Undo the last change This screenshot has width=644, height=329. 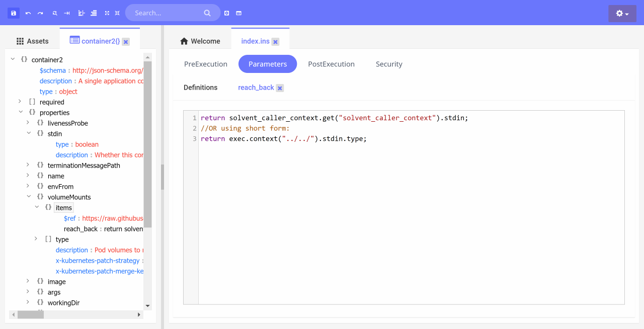(x=28, y=13)
